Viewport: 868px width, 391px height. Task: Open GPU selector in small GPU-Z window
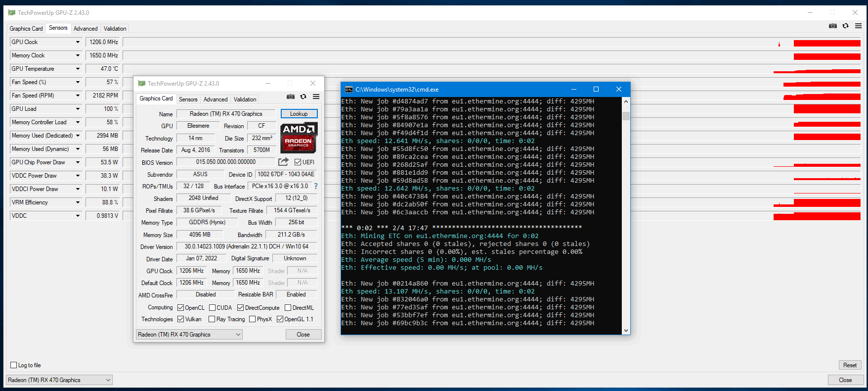click(189, 335)
